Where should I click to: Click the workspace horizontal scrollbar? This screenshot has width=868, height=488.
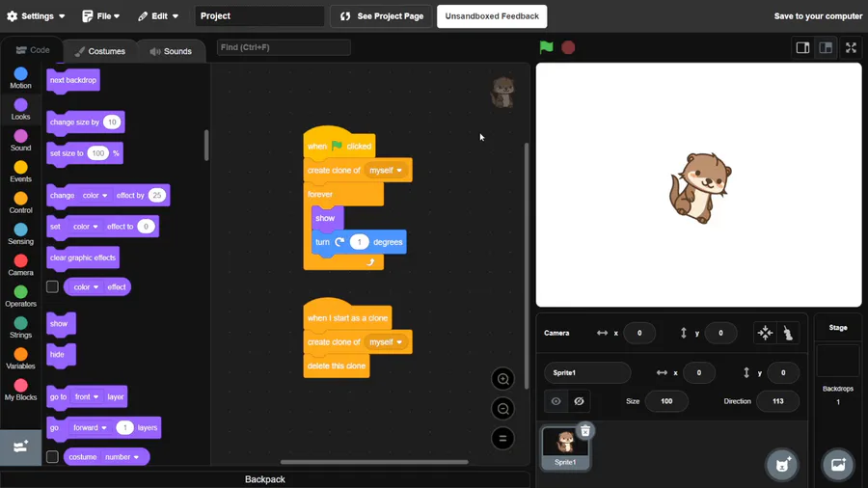374,462
